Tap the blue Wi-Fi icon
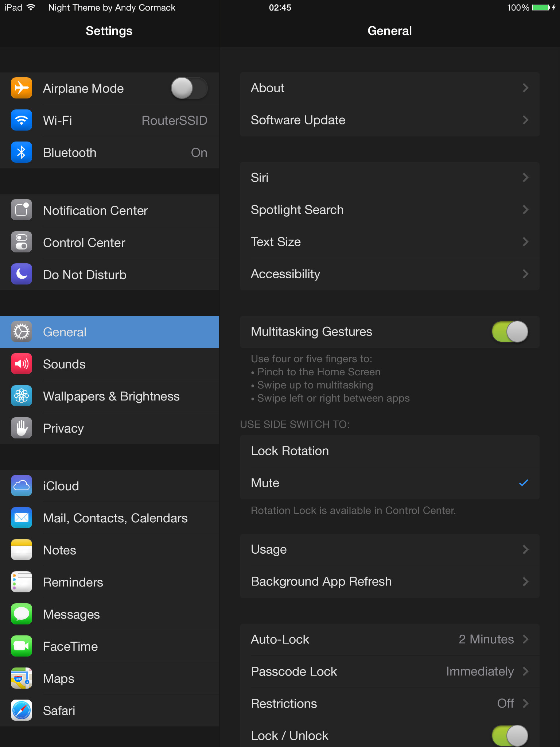The height and width of the screenshot is (747, 560). pyautogui.click(x=22, y=120)
